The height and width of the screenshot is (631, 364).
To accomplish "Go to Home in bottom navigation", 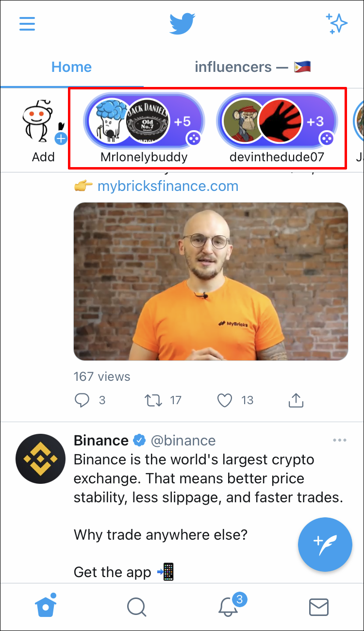I will point(46,606).
